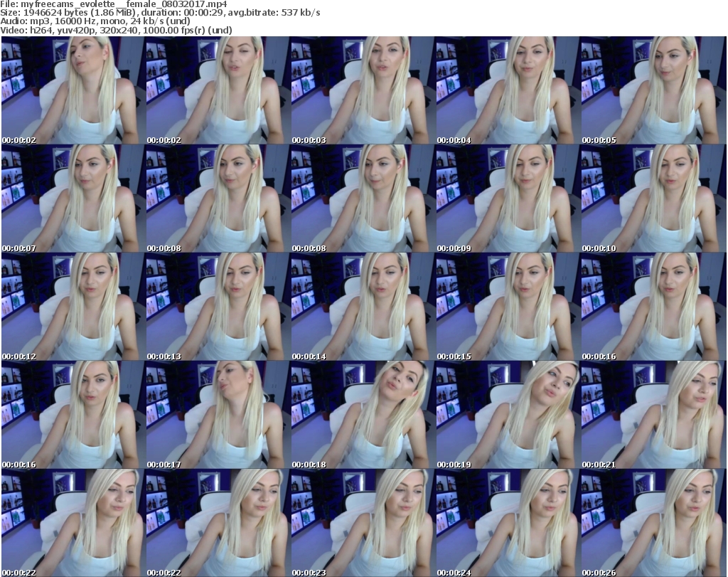Pick the last frame stamped 00:00:26
Image resolution: width=728 pixels, height=577 pixels.
click(653, 523)
